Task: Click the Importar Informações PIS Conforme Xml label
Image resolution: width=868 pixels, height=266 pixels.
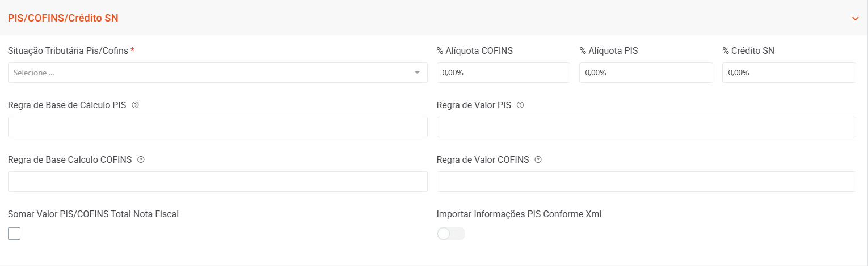Action: coord(519,214)
